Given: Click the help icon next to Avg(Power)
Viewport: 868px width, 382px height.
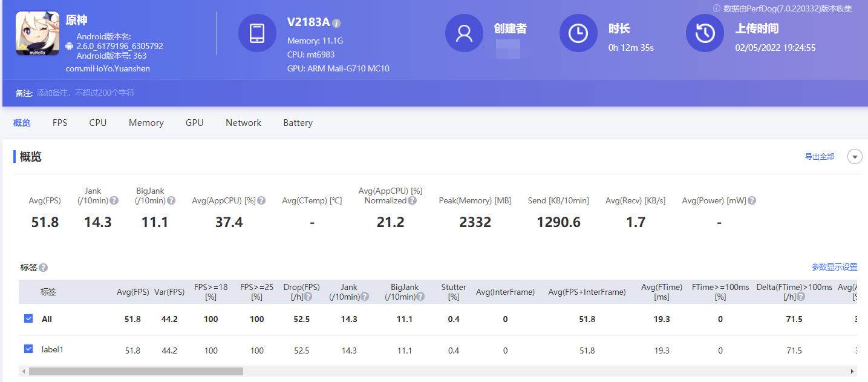Looking at the screenshot, I should point(752,200).
